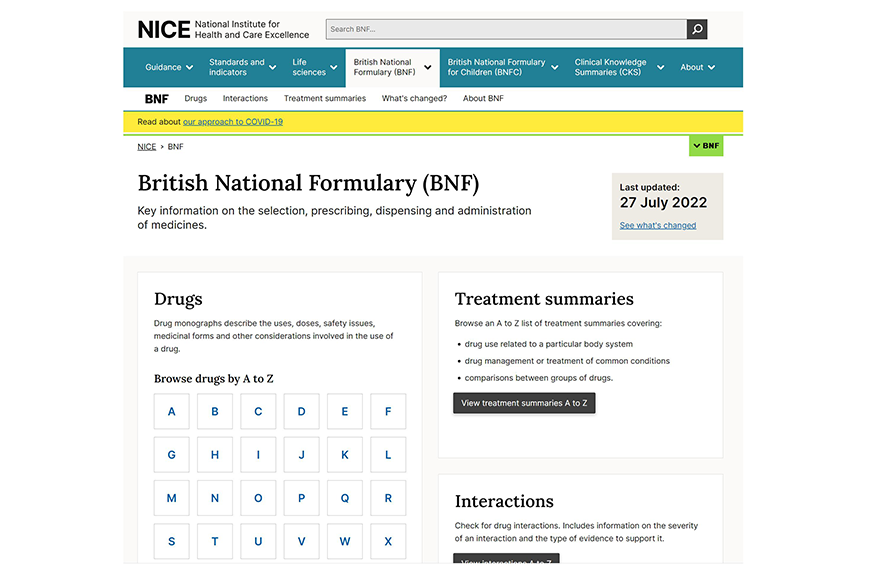Browse drugs starting with H

click(215, 455)
